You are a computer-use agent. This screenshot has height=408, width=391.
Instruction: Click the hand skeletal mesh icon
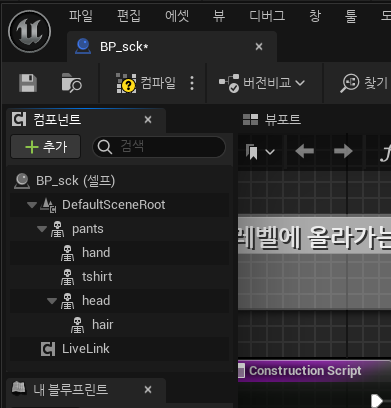click(67, 253)
